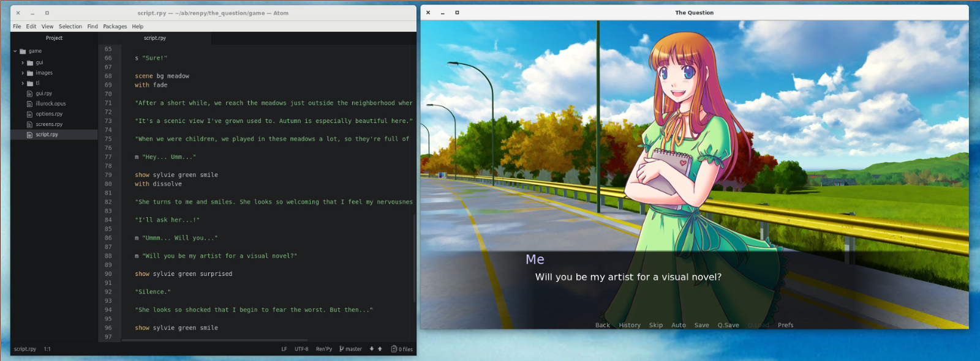The width and height of the screenshot is (980, 361).
Task: Open the 0 files git changes icon
Action: coord(394,349)
